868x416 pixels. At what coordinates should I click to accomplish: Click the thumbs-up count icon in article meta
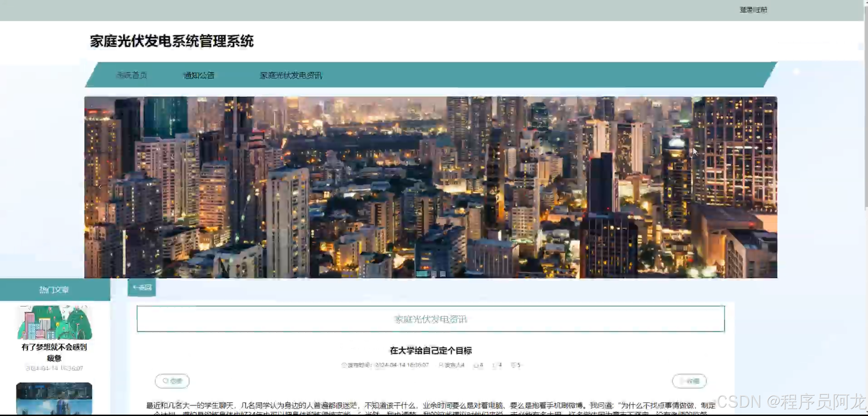(476, 365)
